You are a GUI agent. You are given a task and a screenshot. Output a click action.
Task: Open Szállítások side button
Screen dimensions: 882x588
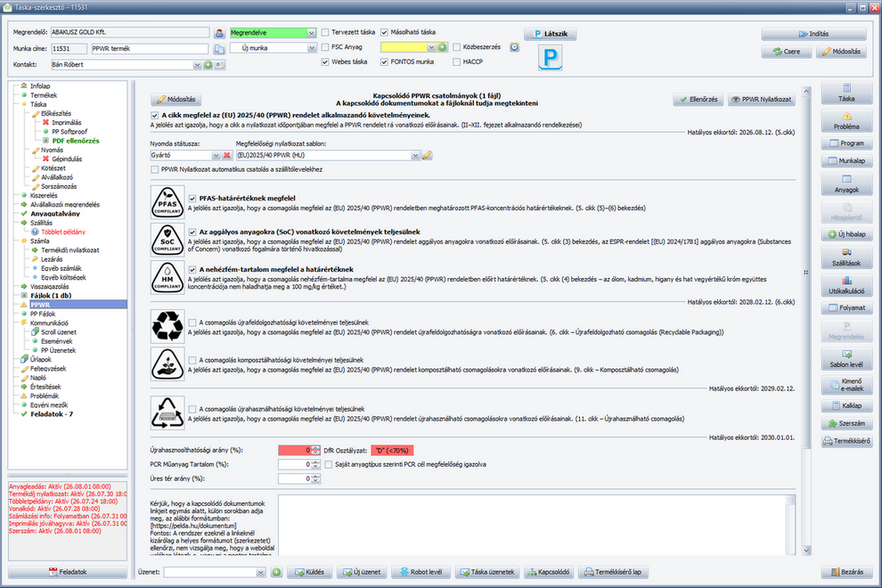click(846, 257)
